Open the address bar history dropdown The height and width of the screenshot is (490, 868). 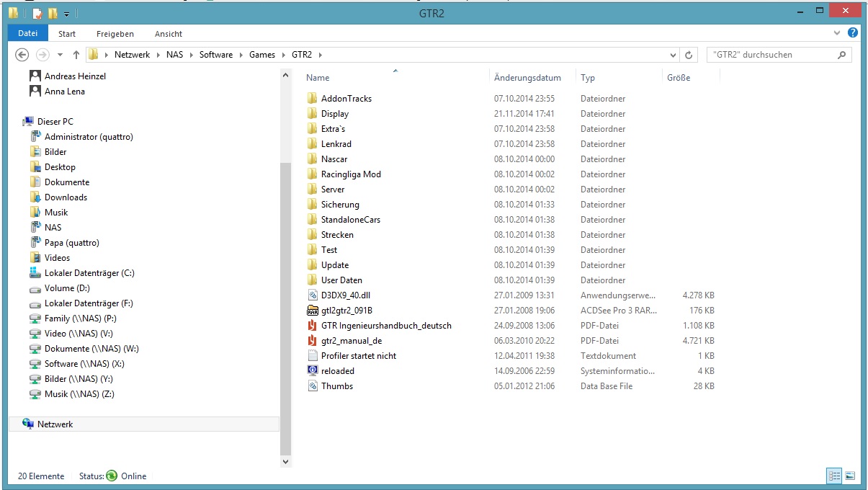point(673,55)
